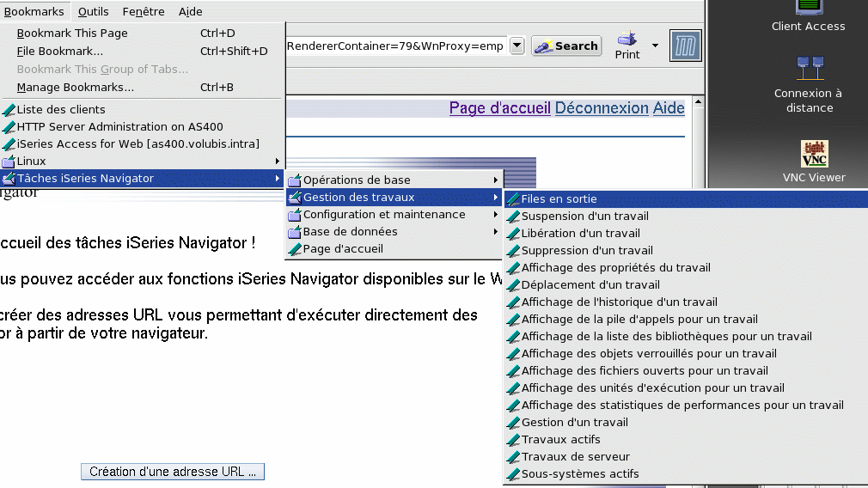Select Affichage des objets verrouillés entry
This screenshot has width=868, height=488.
click(x=686, y=354)
